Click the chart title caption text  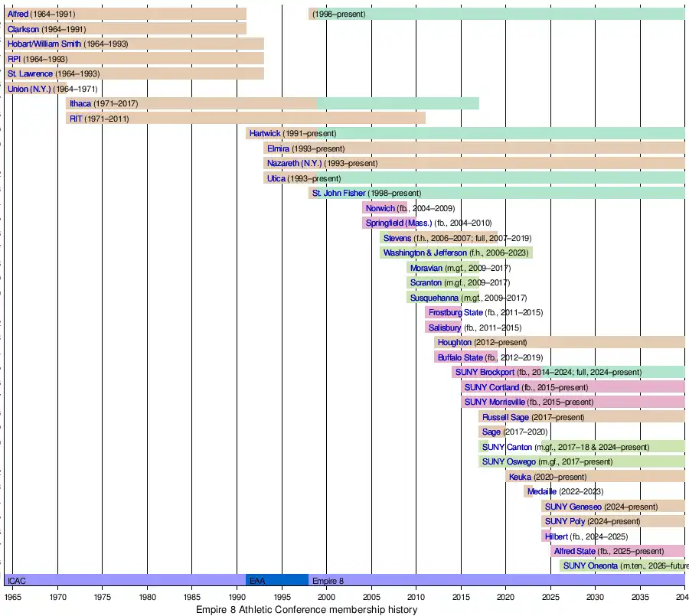coord(306,609)
